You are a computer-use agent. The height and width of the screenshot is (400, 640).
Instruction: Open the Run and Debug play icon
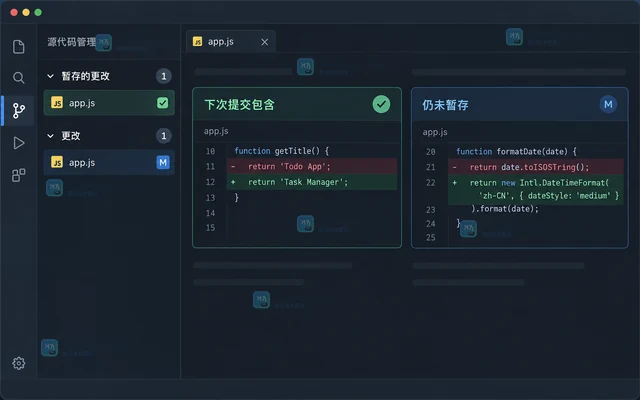[18, 143]
